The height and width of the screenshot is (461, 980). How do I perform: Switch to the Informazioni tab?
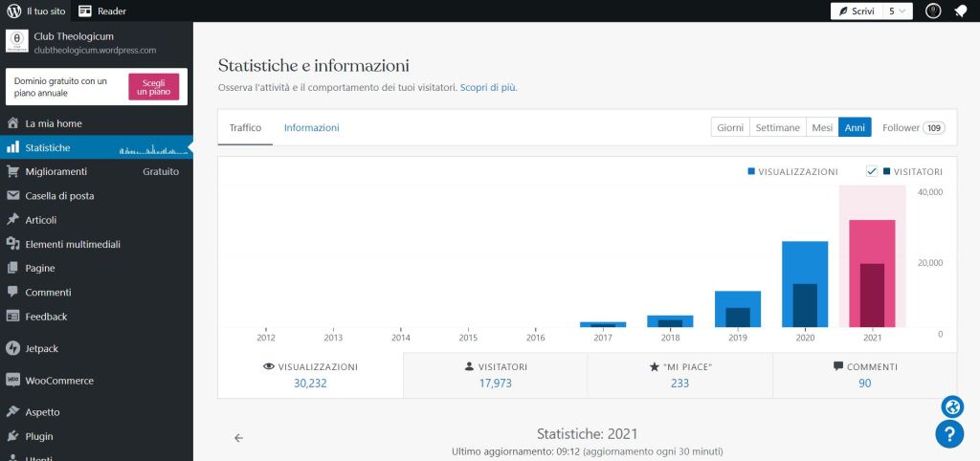(x=311, y=128)
